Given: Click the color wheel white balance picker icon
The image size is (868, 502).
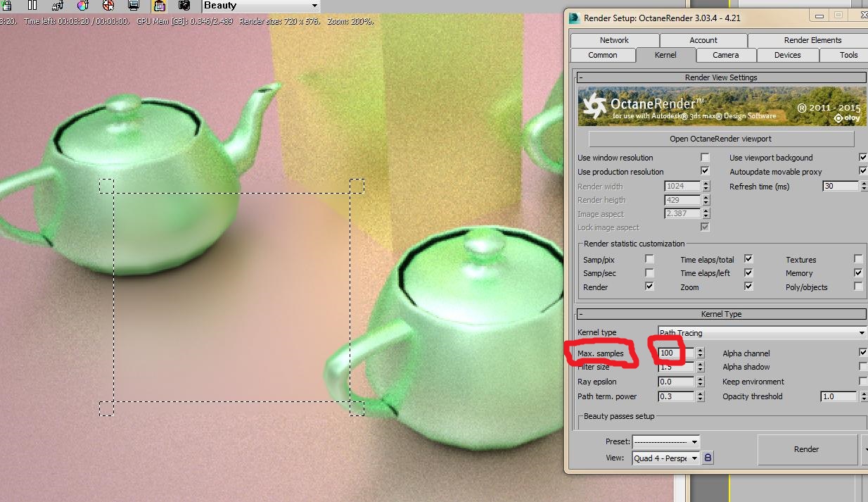Looking at the screenshot, I should (83, 5).
